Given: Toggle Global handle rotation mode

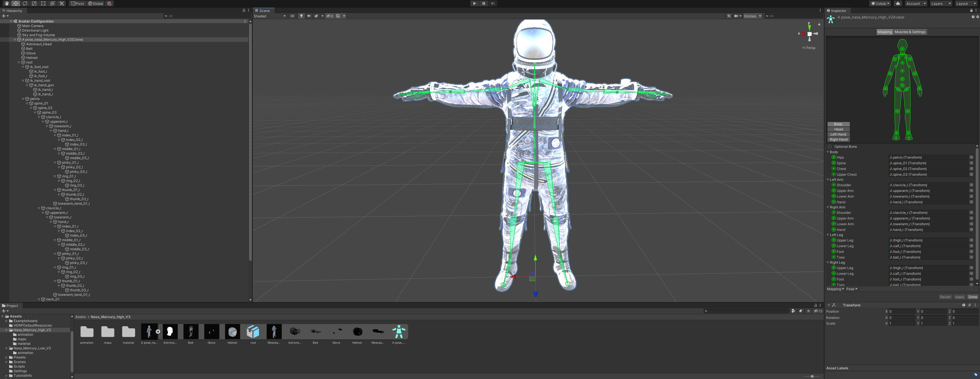Looking at the screenshot, I should pyautogui.click(x=96, y=3).
